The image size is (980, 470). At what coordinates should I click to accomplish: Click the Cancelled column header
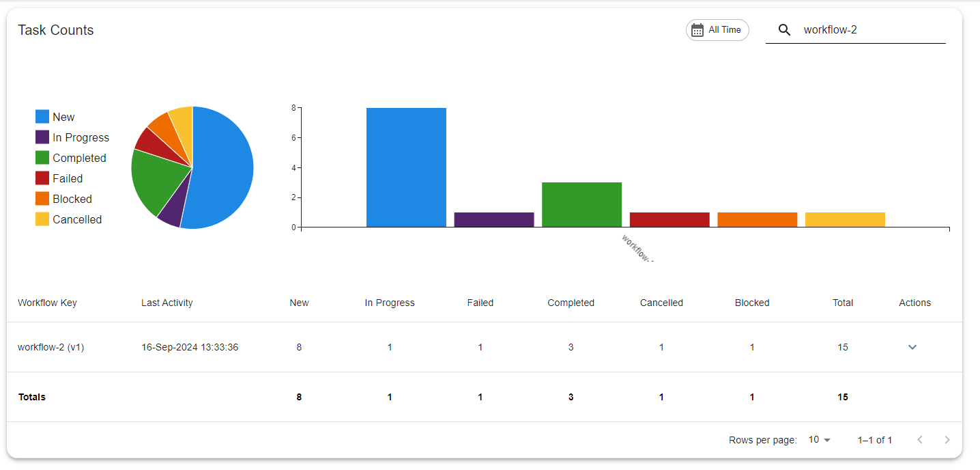(661, 303)
